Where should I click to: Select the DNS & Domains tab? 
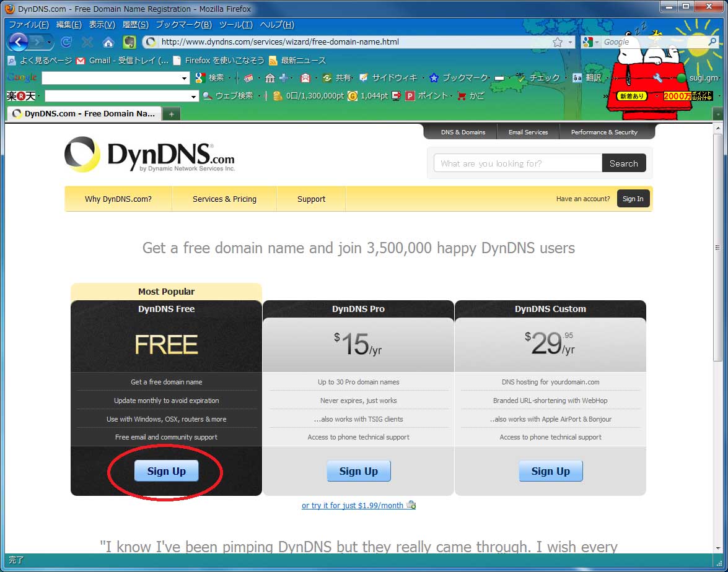coord(463,132)
